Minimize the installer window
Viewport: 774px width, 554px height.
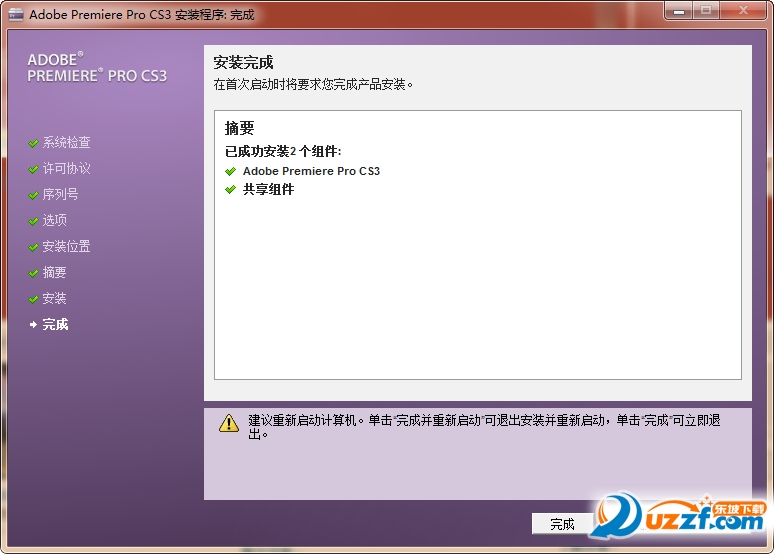click(679, 11)
